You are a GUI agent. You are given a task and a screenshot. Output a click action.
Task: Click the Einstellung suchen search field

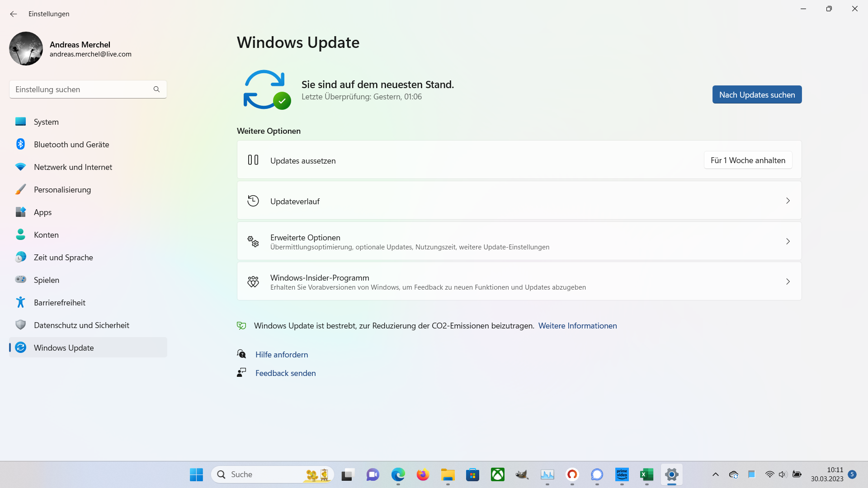coord(81,89)
